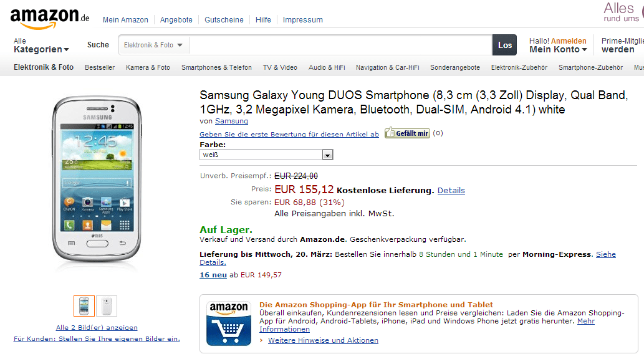Open the Angebote menu link
This screenshot has height=354, width=644.
coord(176,20)
